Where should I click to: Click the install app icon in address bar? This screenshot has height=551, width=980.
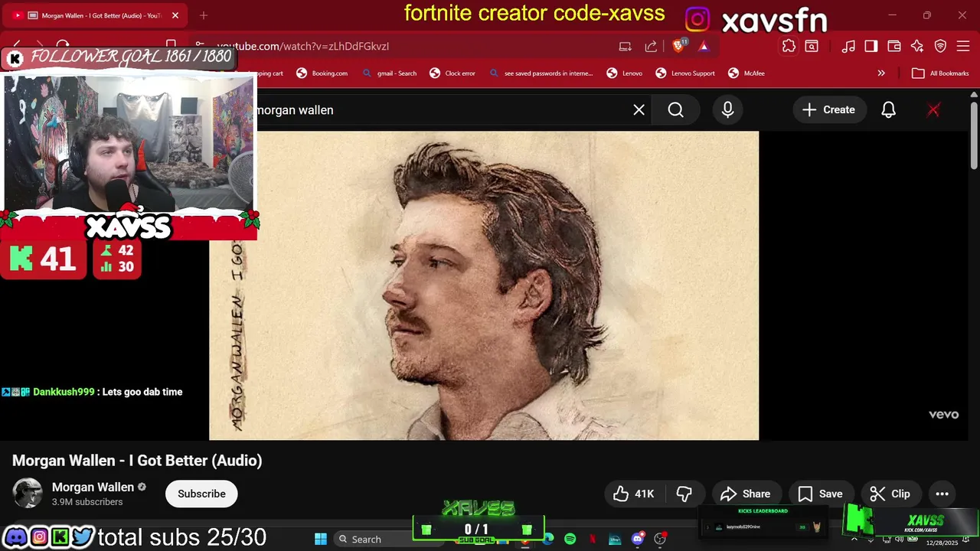click(x=626, y=46)
